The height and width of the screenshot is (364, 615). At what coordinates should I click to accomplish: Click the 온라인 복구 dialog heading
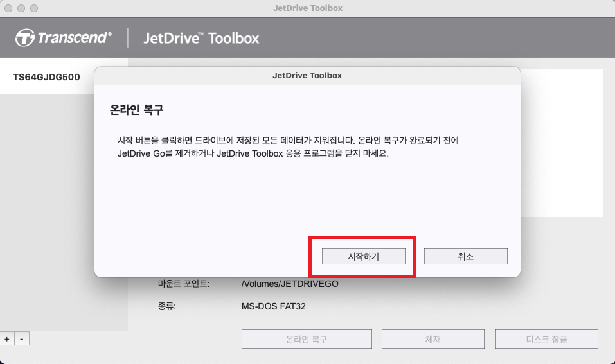pyautogui.click(x=136, y=109)
